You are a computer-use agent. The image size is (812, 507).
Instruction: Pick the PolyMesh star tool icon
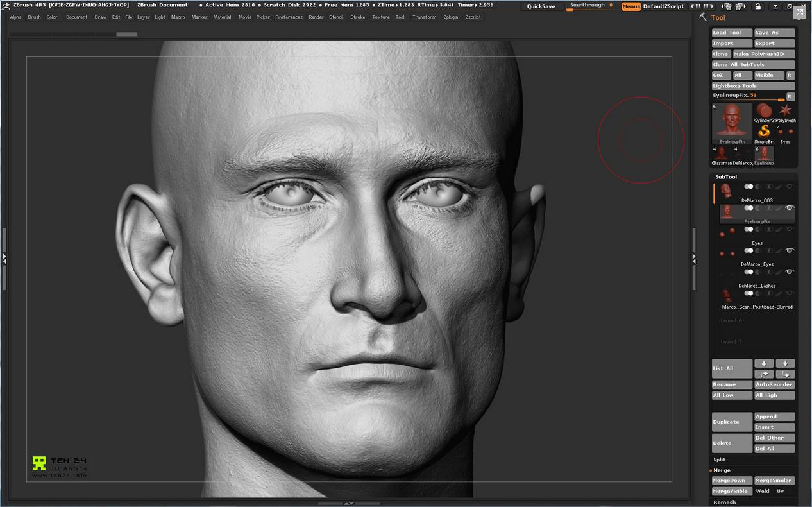click(786, 110)
